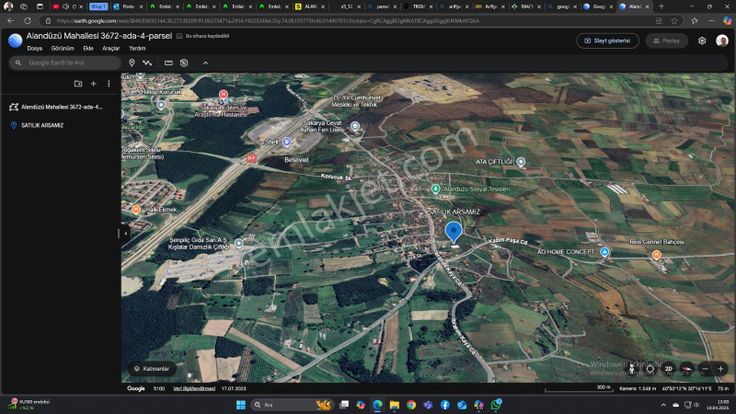Click the compass to reset north
Image resolution: width=736 pixels, height=414 pixels.
coord(687,369)
